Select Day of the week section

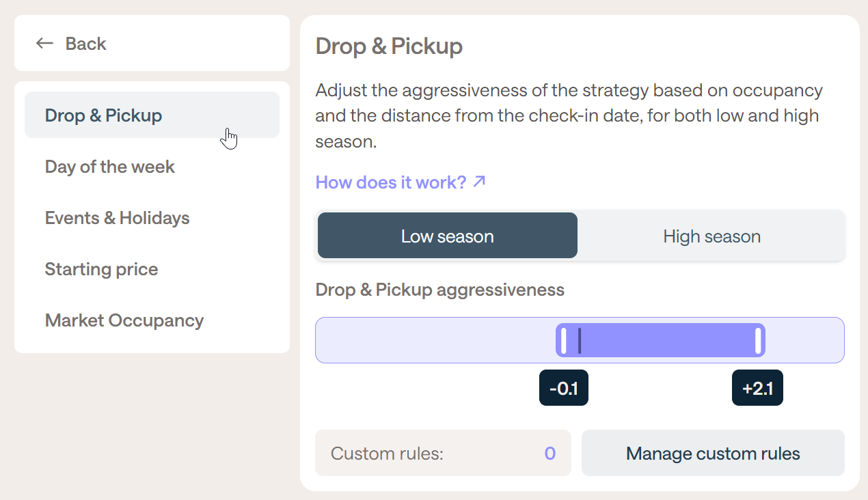point(110,167)
